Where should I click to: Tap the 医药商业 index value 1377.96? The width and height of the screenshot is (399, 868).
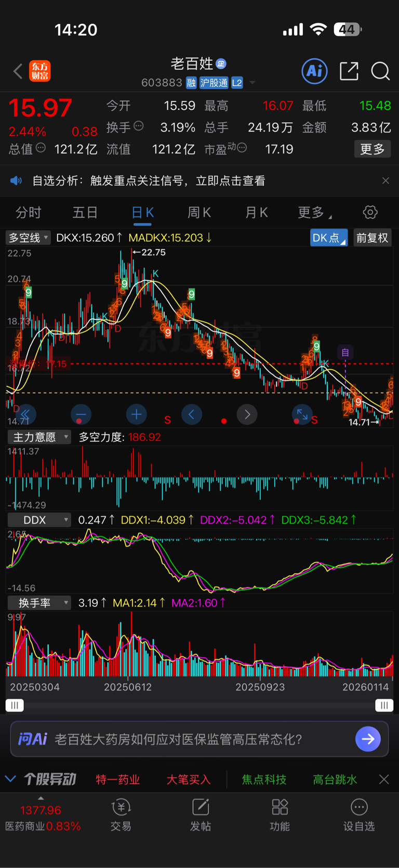(41, 810)
